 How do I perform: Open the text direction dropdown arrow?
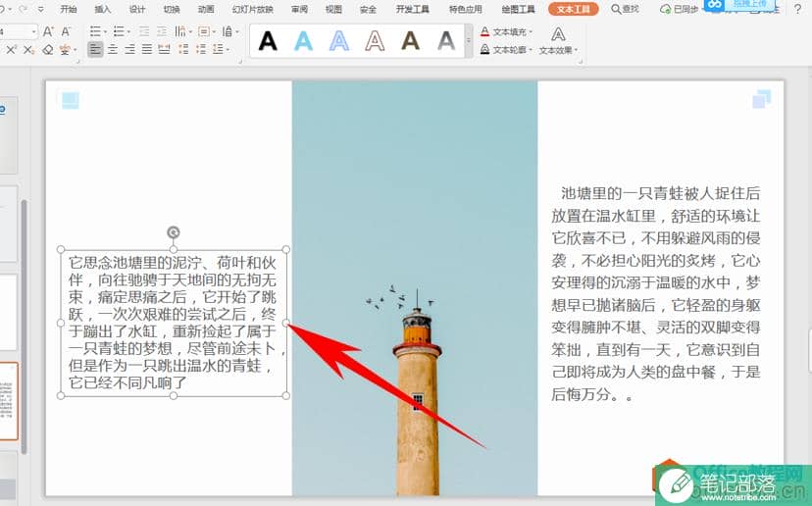coord(190,32)
